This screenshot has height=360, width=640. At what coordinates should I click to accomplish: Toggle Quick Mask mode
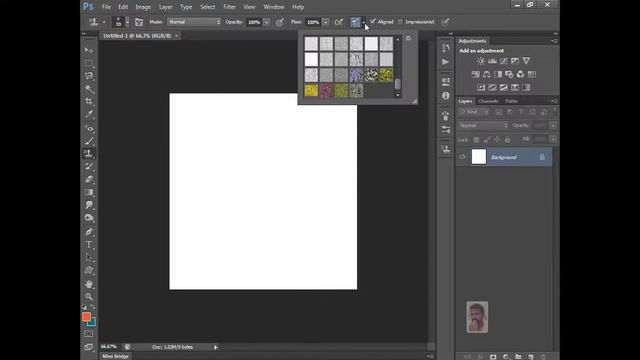pos(89,334)
